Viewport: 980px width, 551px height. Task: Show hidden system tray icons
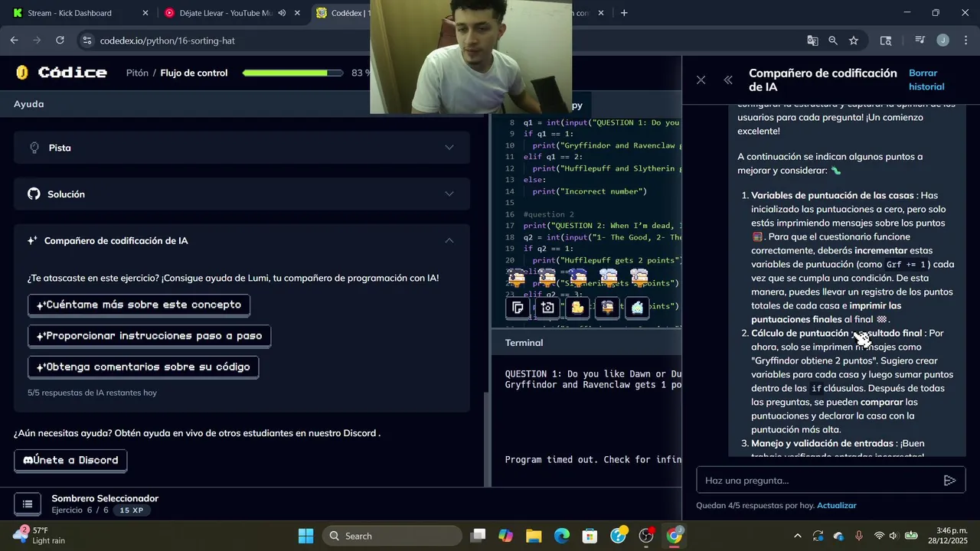click(x=798, y=536)
